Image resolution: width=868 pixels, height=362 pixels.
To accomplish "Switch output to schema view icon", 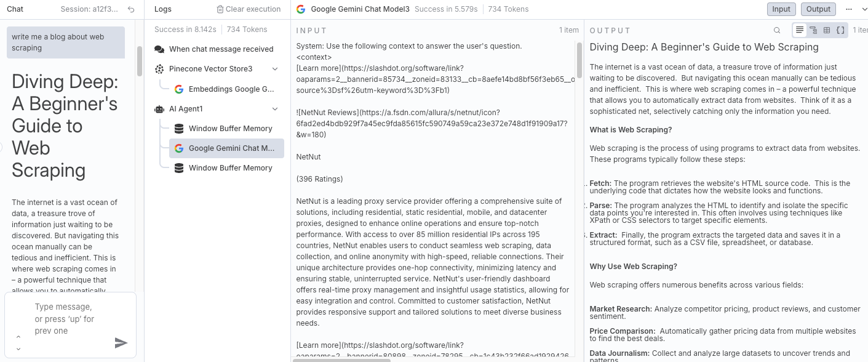I will click(x=813, y=30).
